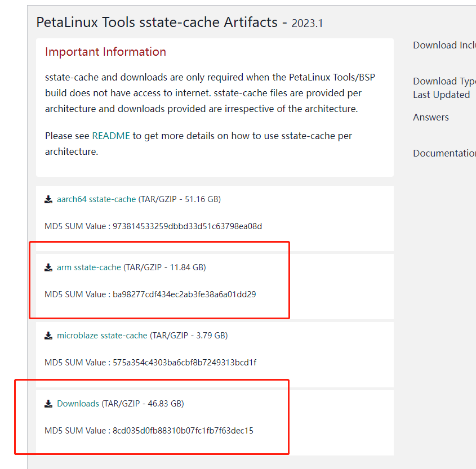Image resolution: width=476 pixels, height=469 pixels.
Task: Open the README link
Action: [111, 136]
